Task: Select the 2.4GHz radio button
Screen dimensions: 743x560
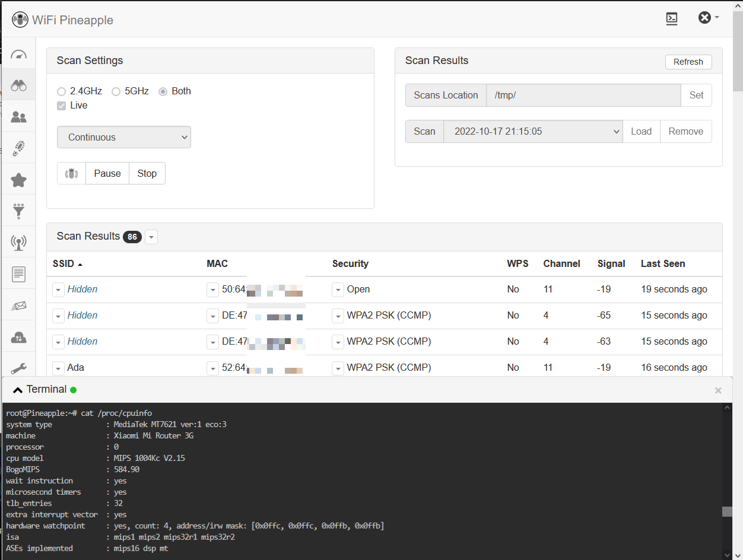Action: (62, 91)
